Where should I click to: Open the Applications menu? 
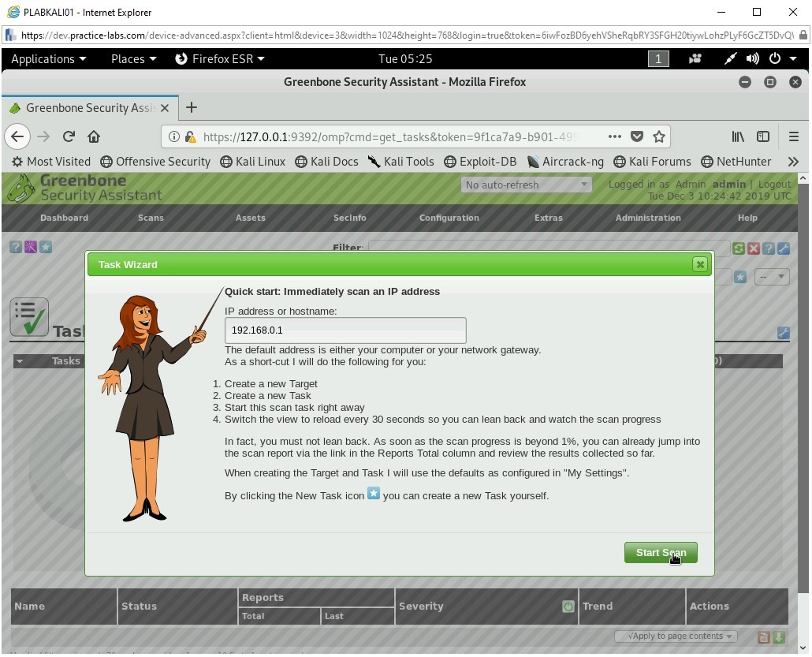point(48,59)
